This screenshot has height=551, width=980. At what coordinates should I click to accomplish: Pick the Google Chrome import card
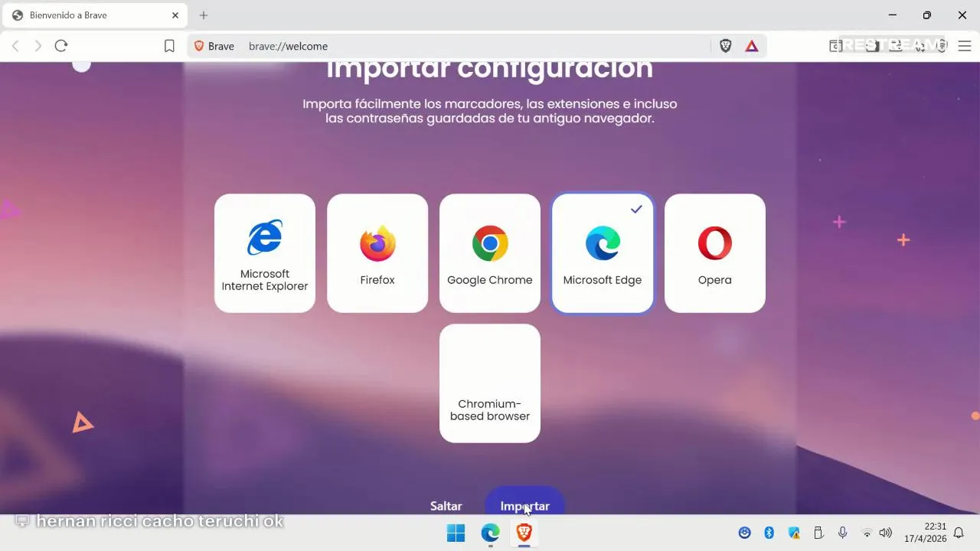pyautogui.click(x=490, y=253)
